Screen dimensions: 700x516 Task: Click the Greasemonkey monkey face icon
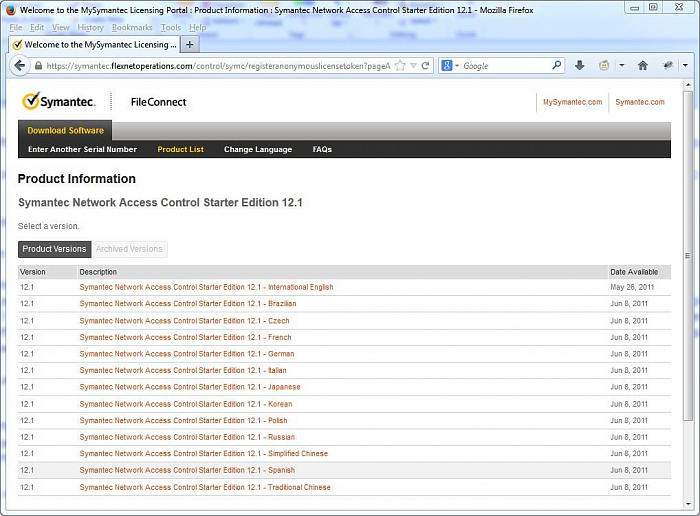(x=604, y=66)
